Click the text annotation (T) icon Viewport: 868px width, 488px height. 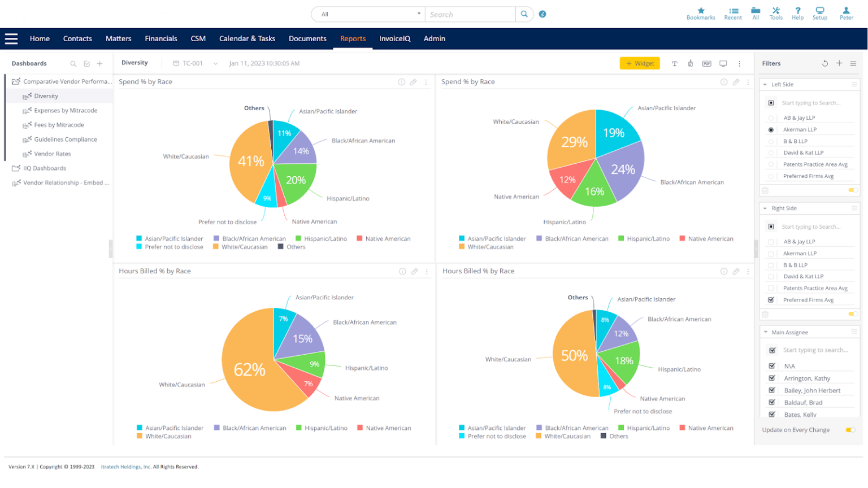[x=674, y=63]
